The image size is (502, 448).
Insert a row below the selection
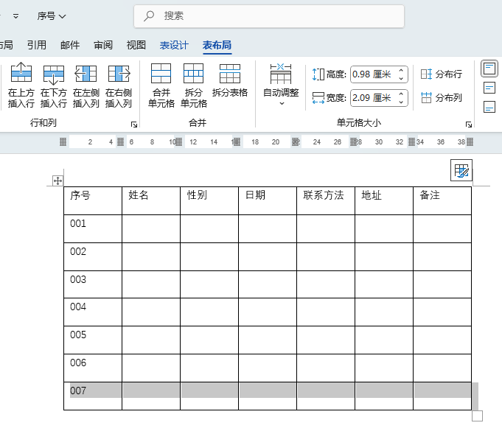pos(54,85)
